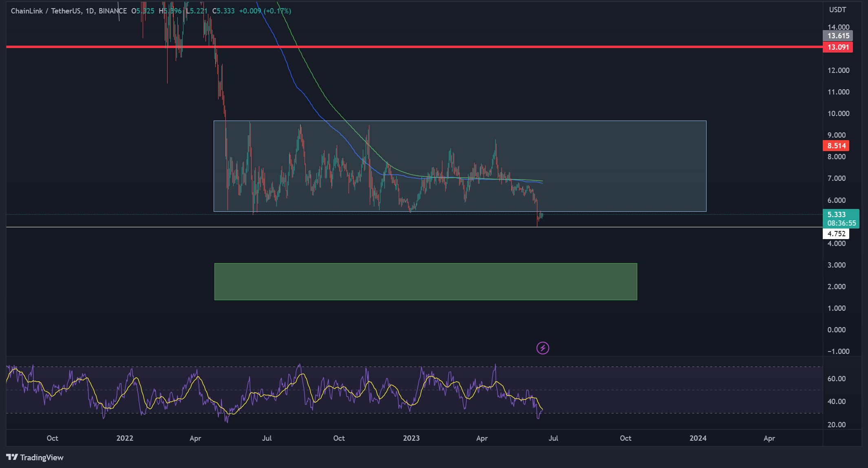The image size is (868, 468).
Task: Click the 14.000 price scale value
Action: click(838, 27)
